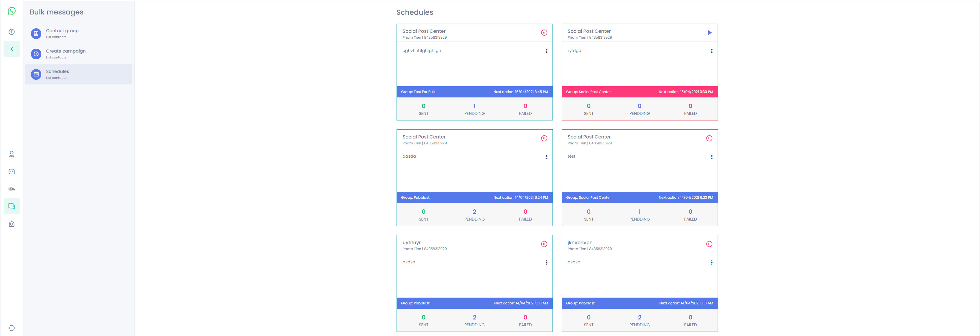Image resolution: width=980 pixels, height=336 pixels.
Task: Open bulk messages chat icon
Action: pyautogui.click(x=12, y=206)
